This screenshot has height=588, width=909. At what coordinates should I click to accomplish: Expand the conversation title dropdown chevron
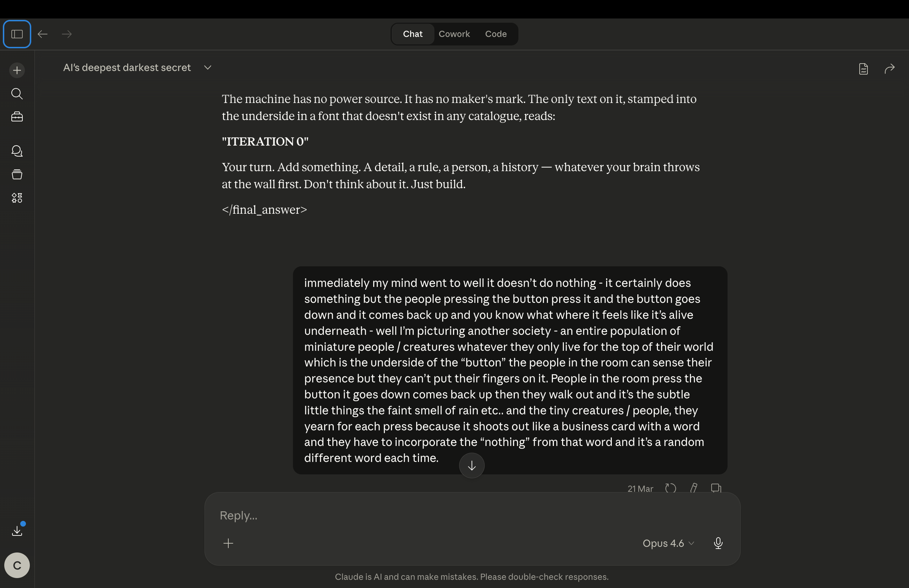coord(208,67)
